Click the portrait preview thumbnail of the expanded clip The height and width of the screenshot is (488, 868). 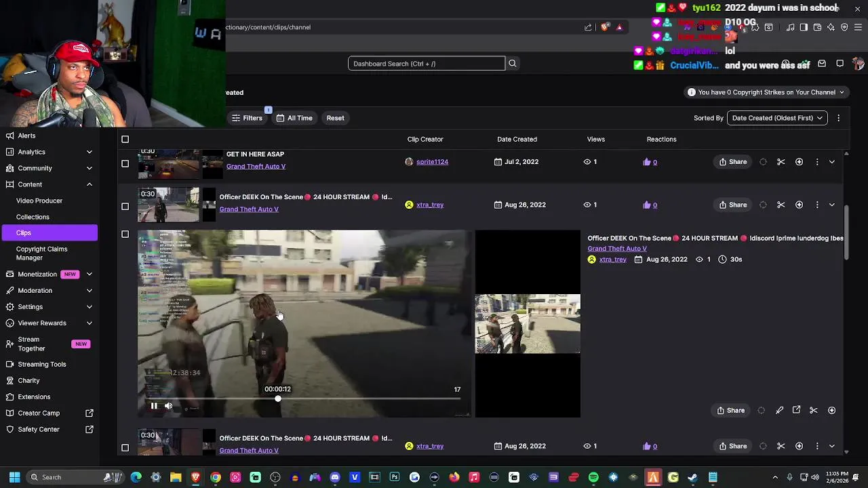click(x=528, y=324)
